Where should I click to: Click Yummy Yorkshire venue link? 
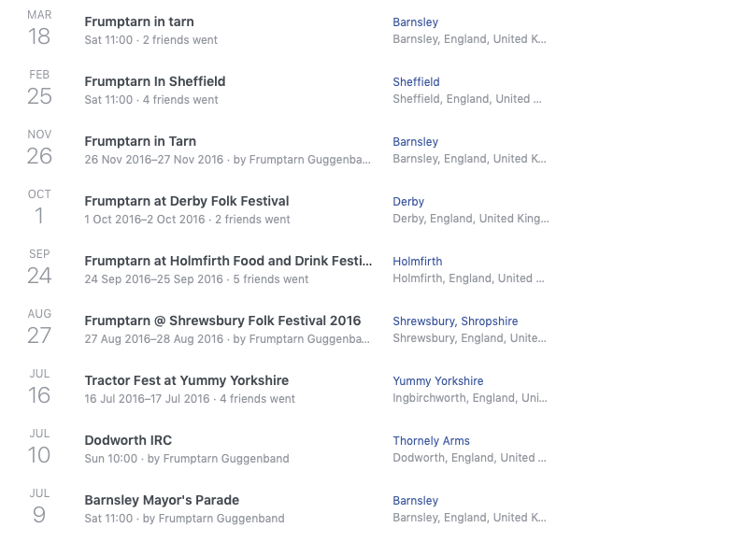[x=437, y=381]
